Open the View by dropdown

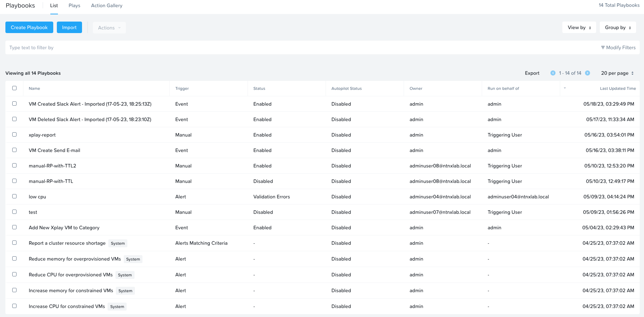pos(579,28)
